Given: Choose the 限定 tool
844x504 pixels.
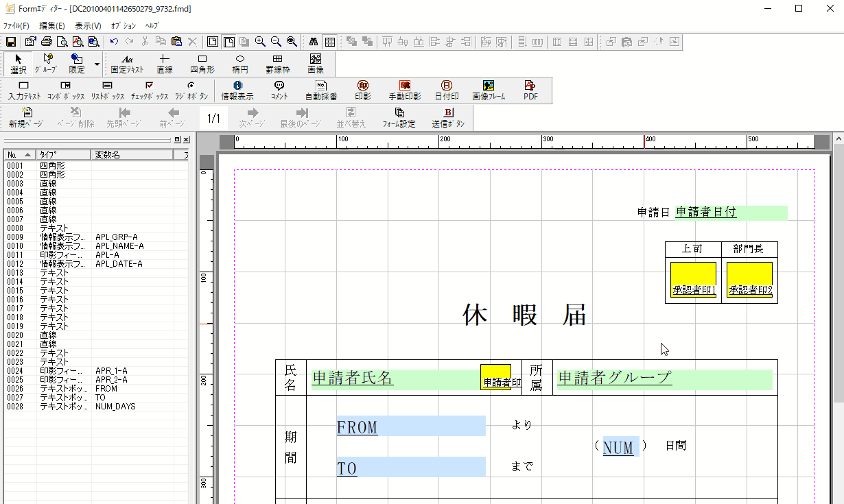Looking at the screenshot, I should (x=77, y=64).
